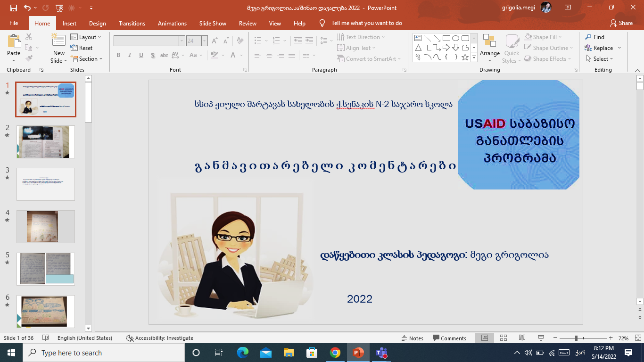This screenshot has width=644, height=362.
Task: Open the Animations tab
Action: pyautogui.click(x=172, y=23)
